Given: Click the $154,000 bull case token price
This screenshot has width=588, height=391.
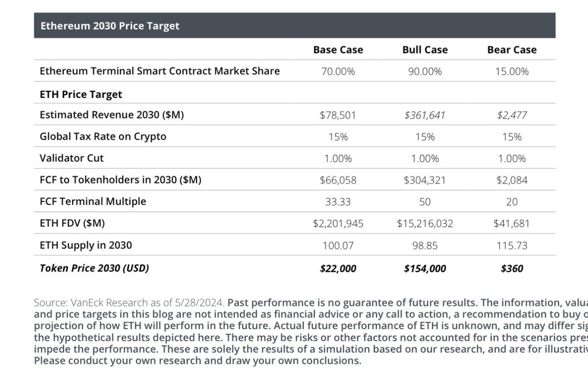Looking at the screenshot, I should (x=425, y=269).
